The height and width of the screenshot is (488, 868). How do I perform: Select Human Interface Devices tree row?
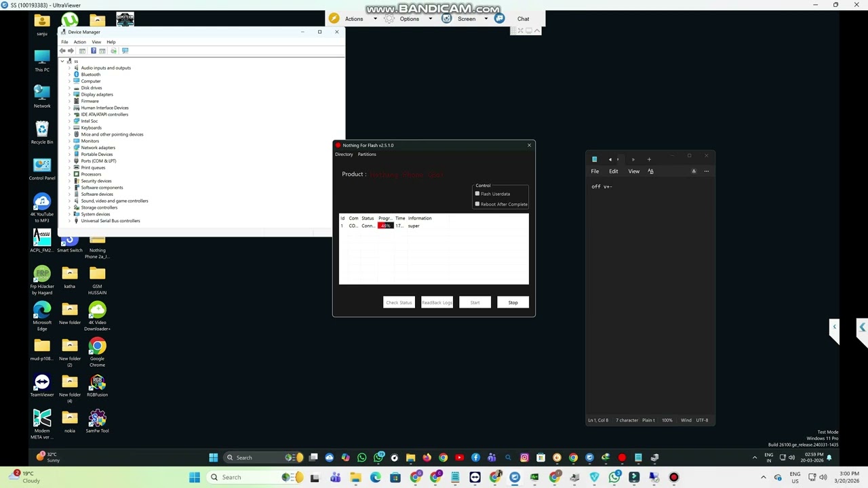point(104,108)
